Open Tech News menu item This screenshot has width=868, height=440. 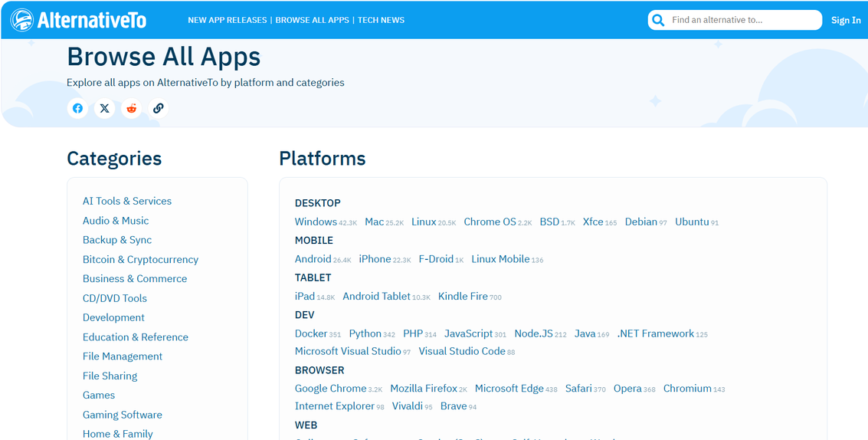(x=381, y=20)
